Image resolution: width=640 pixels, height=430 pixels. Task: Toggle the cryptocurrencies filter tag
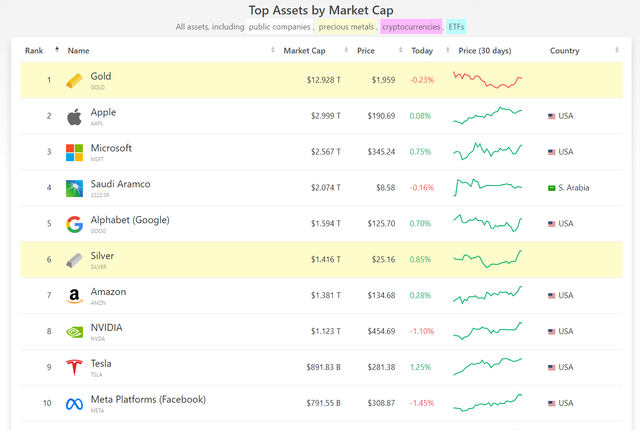tap(408, 26)
